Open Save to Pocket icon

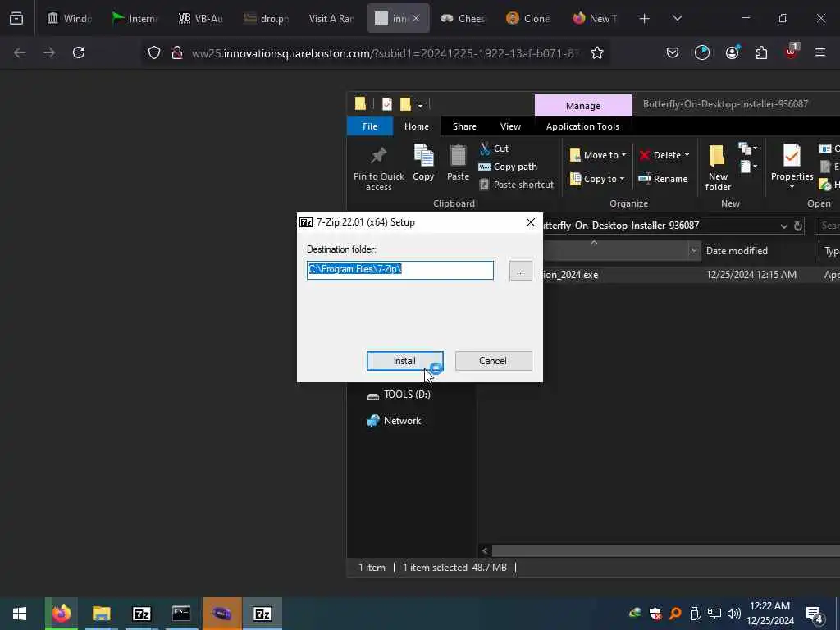(673, 52)
